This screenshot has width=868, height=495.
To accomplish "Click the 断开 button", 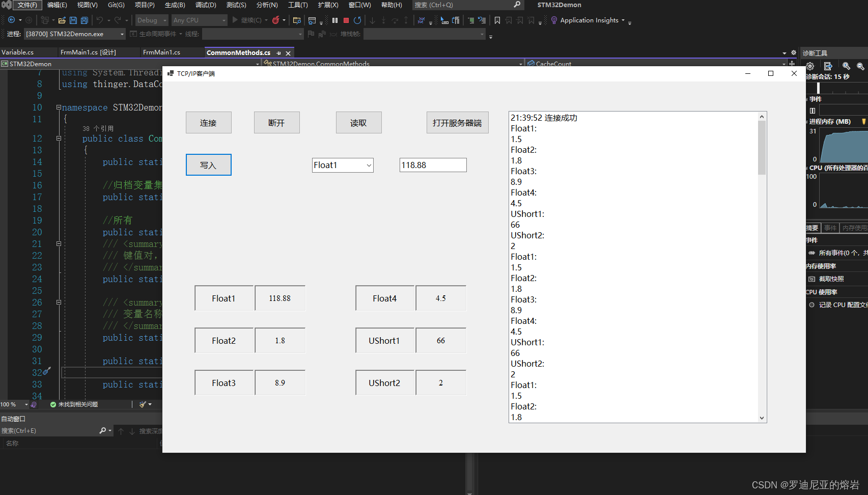I will 277,123.
